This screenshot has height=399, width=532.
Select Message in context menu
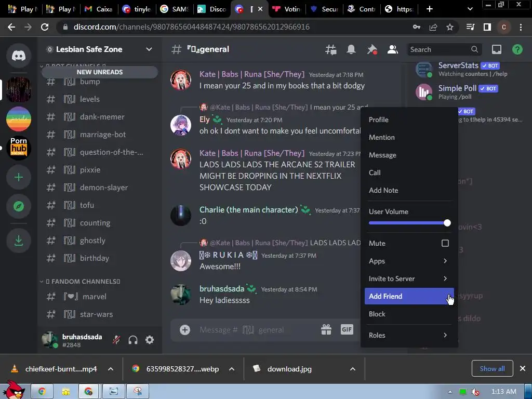[409, 155]
